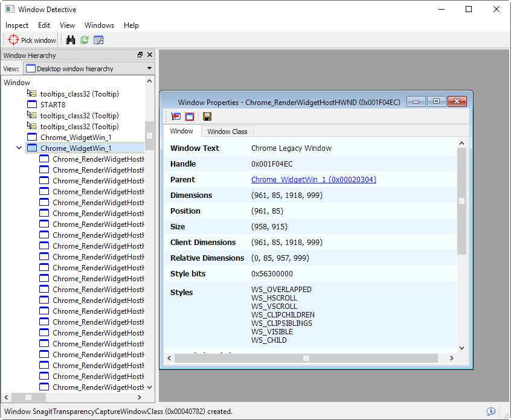The width and height of the screenshot is (511, 420).
Task: Click properties vertical scrollbar thumb
Action: click(x=461, y=201)
